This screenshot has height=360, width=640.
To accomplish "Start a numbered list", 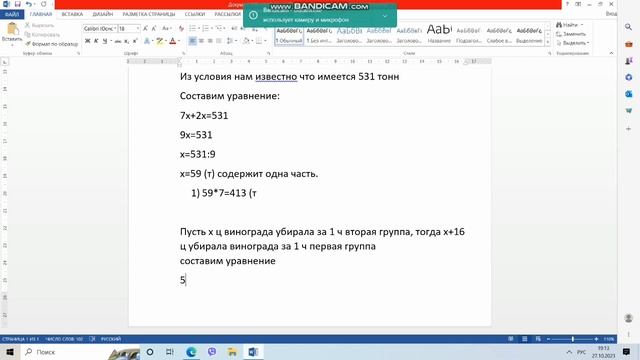I will tap(206, 29).
